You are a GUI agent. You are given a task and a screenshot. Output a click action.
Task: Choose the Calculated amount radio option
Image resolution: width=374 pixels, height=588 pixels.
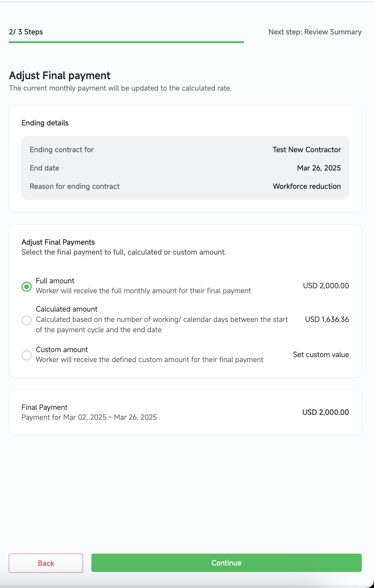point(26,320)
